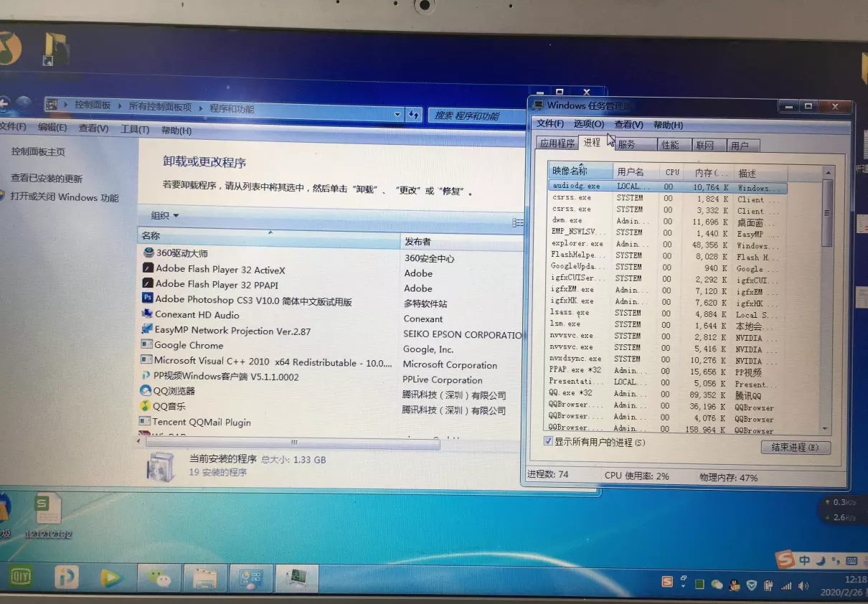Open 查看已安装的更新 link
This screenshot has height=604, width=868.
47,179
